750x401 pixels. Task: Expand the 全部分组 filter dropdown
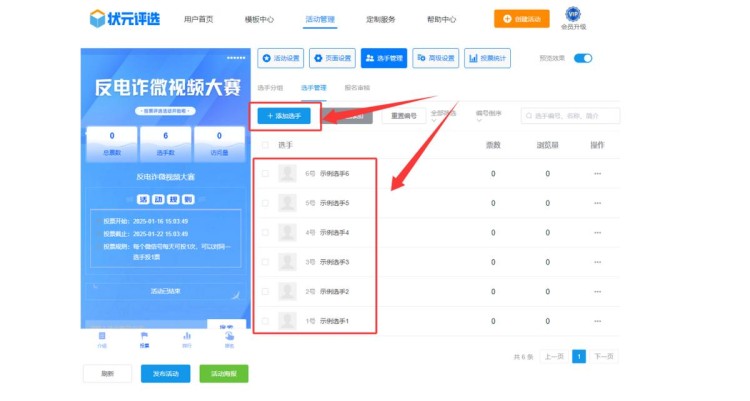pyautogui.click(x=443, y=116)
